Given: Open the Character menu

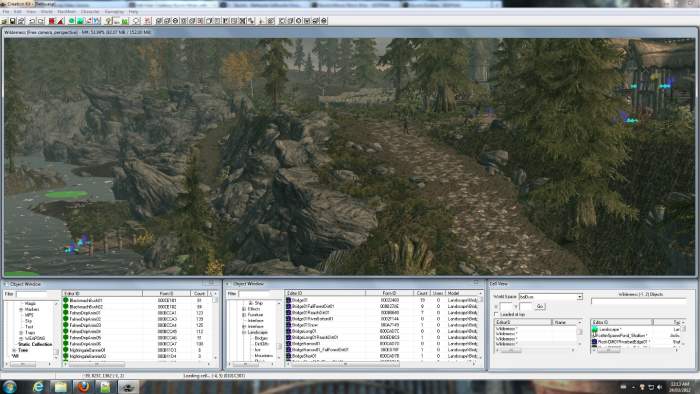Looking at the screenshot, I should coord(90,12).
